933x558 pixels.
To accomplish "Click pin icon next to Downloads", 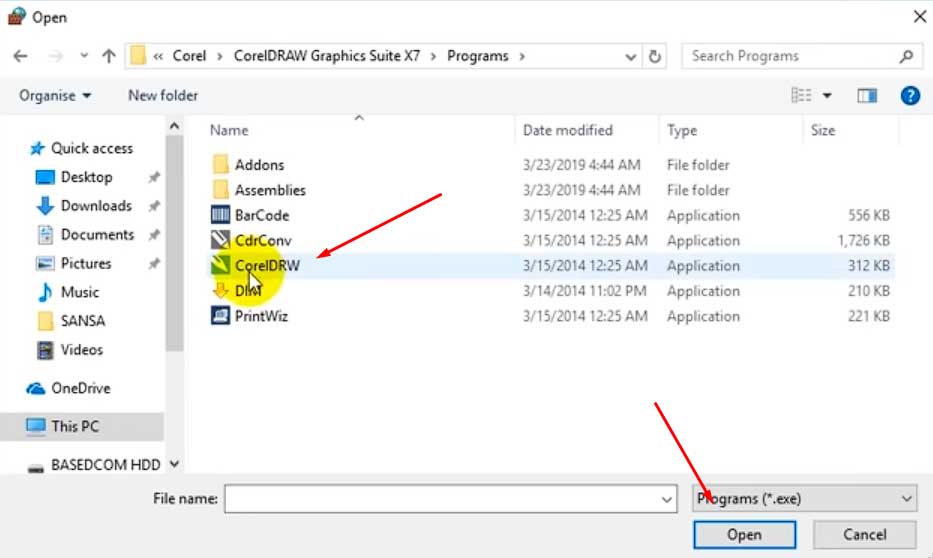I will (154, 206).
